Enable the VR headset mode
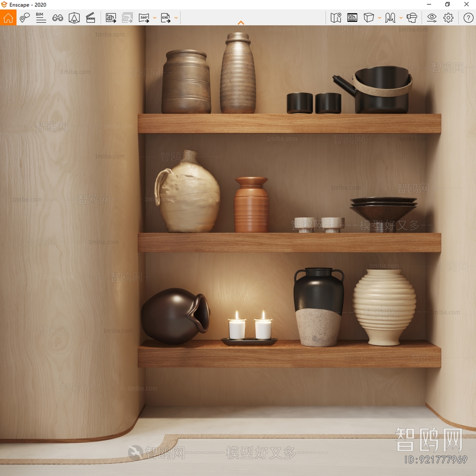This screenshot has height=476, width=476. coord(412,18)
